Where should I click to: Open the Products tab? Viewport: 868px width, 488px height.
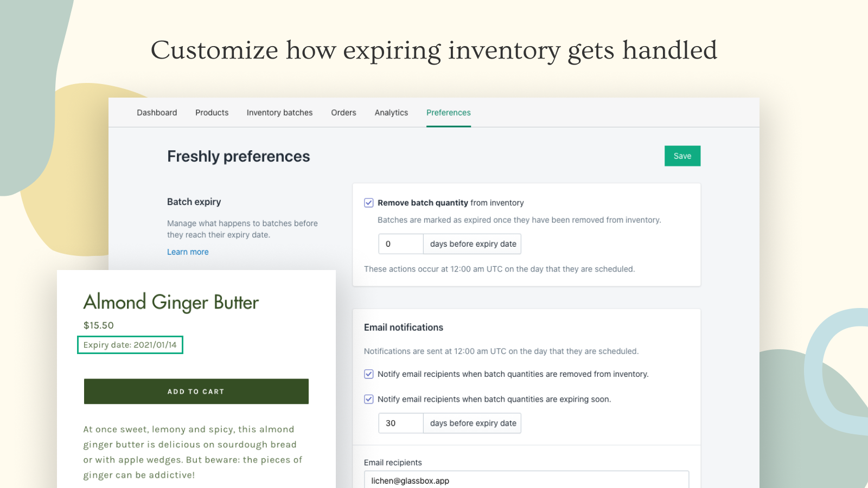click(212, 112)
